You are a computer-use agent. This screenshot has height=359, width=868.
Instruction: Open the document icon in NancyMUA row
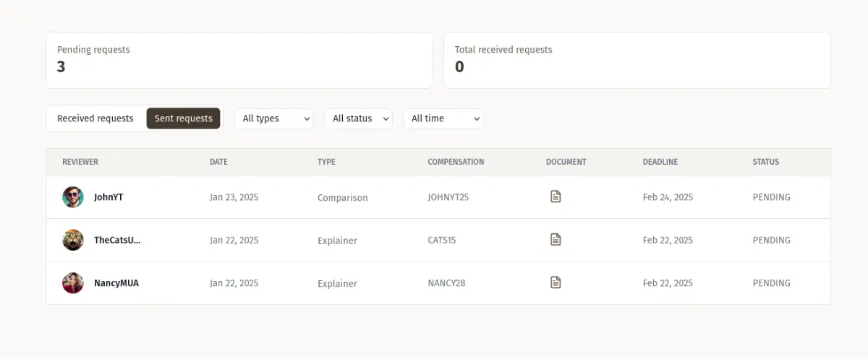point(556,282)
